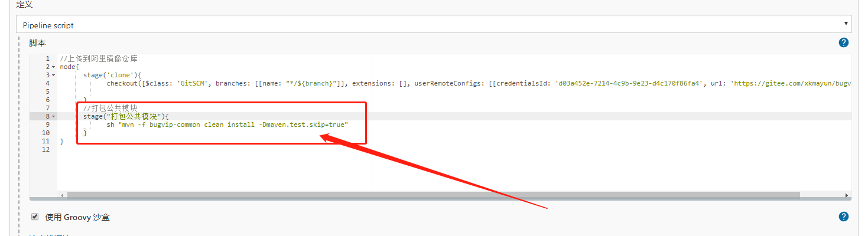Click the editor scrollbar's right arrow
Screen dimensions: 868x236
point(847,195)
